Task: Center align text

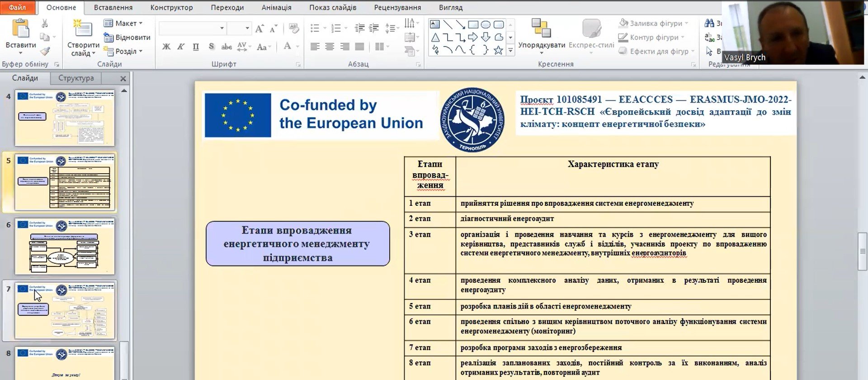Action: coord(330,47)
